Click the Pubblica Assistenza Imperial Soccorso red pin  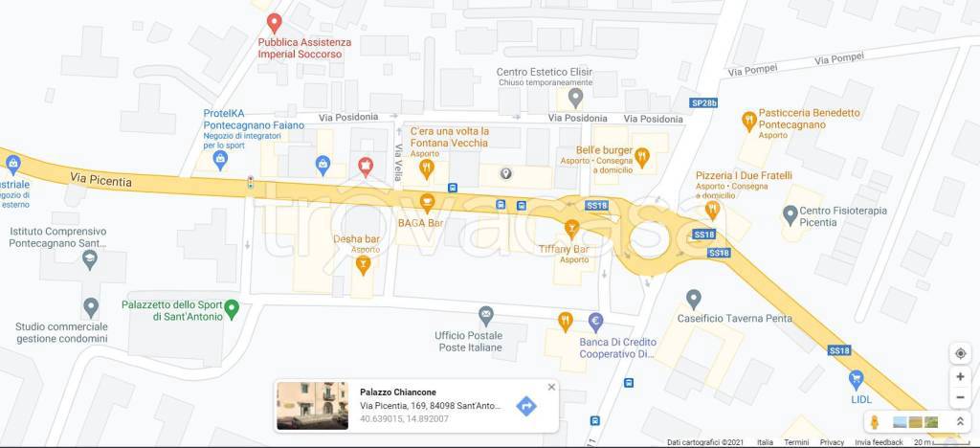[274, 23]
